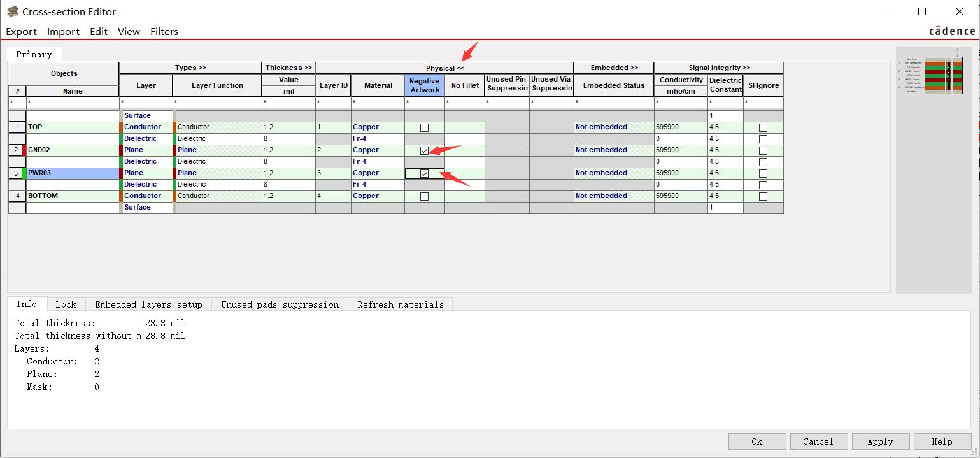Click Copper material for TOP layer
This screenshot has height=458, width=980.
pyautogui.click(x=378, y=127)
